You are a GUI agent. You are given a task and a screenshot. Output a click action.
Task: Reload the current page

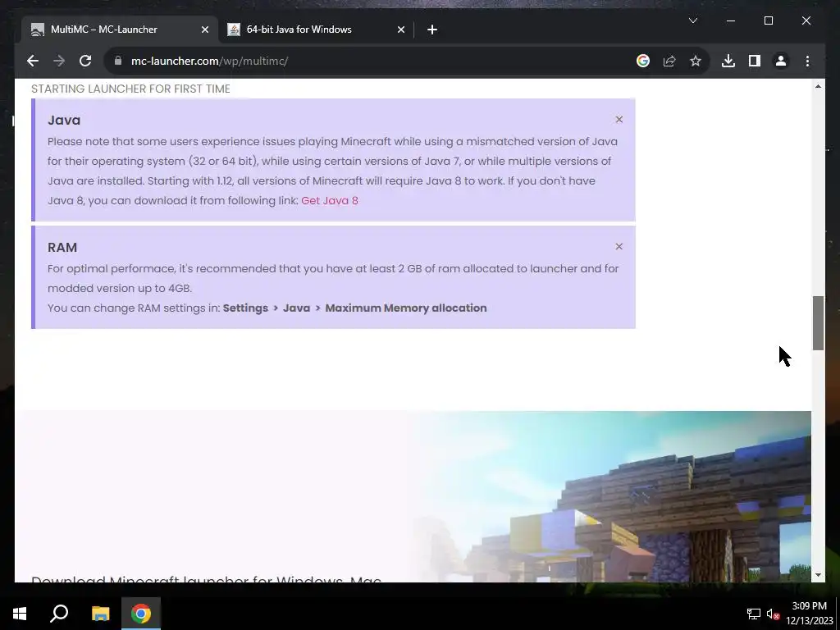tap(85, 61)
